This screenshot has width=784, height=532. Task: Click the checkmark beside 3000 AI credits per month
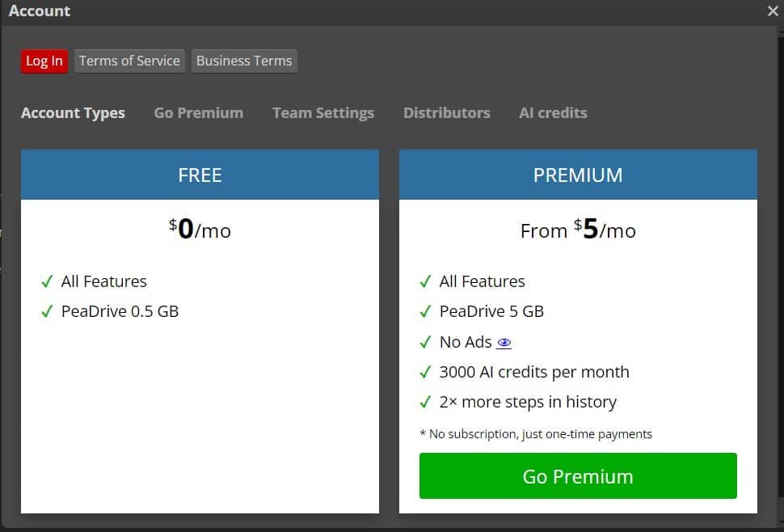click(425, 373)
